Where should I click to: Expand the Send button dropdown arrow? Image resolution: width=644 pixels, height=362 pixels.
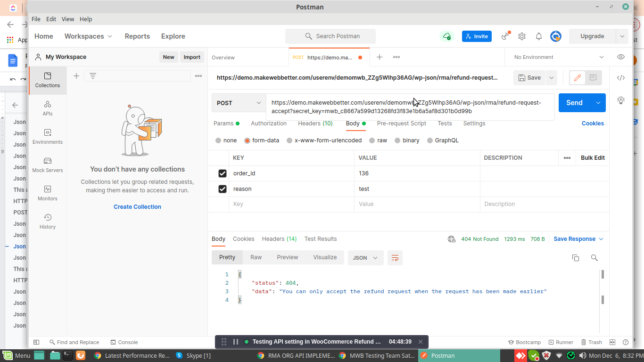coord(598,103)
